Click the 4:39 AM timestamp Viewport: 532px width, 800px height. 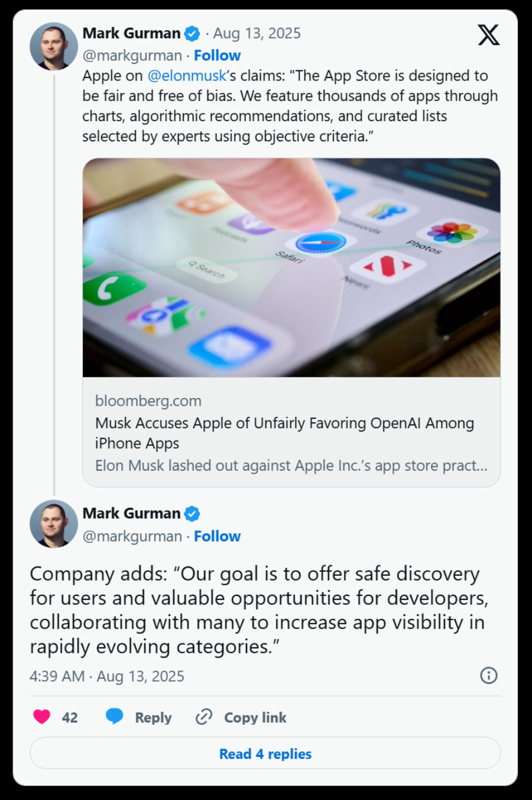pos(56,675)
